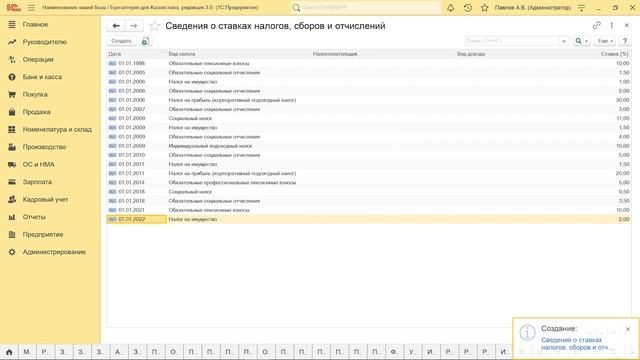Image resolution: width=640 pixels, height=360 pixels.
Task: Click the rate cell 20,00
Action: click(622, 173)
